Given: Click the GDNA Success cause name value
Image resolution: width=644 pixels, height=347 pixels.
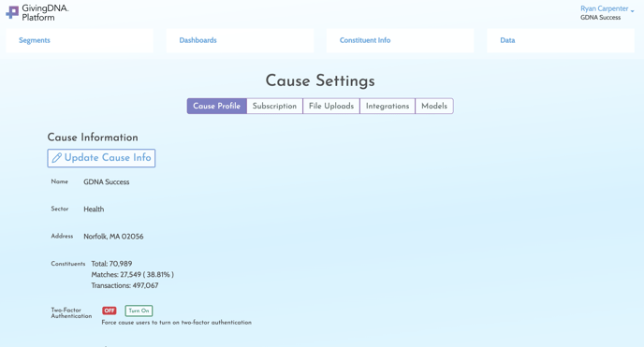Looking at the screenshot, I should (x=107, y=181).
